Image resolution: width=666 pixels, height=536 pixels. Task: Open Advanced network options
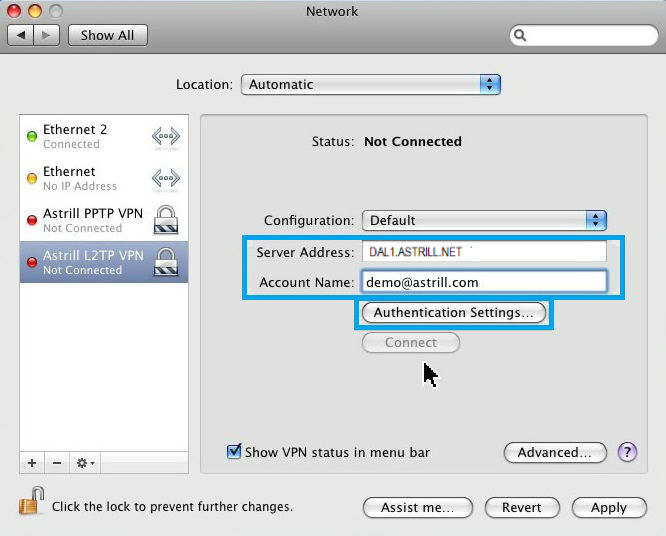click(555, 452)
